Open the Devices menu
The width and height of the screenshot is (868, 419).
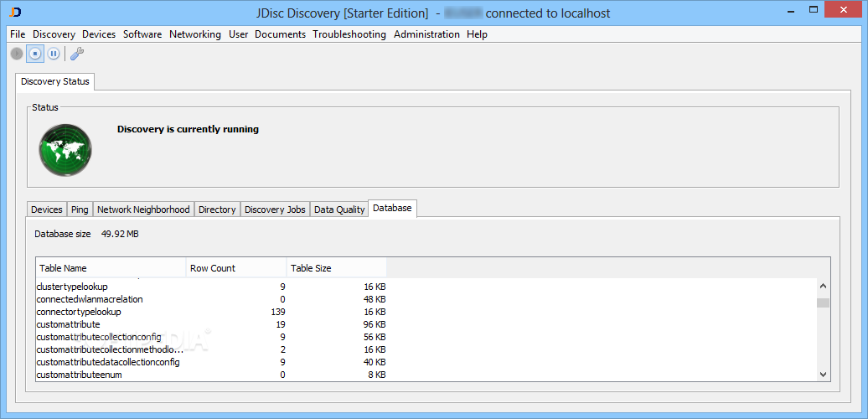click(99, 34)
